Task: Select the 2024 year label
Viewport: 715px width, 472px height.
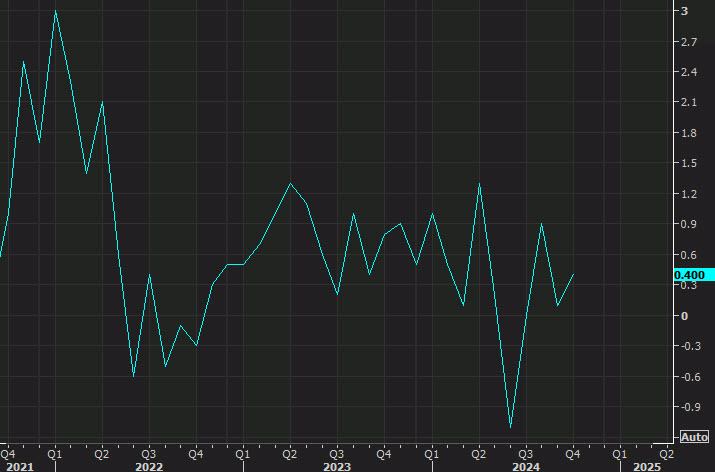Action: coord(526,467)
